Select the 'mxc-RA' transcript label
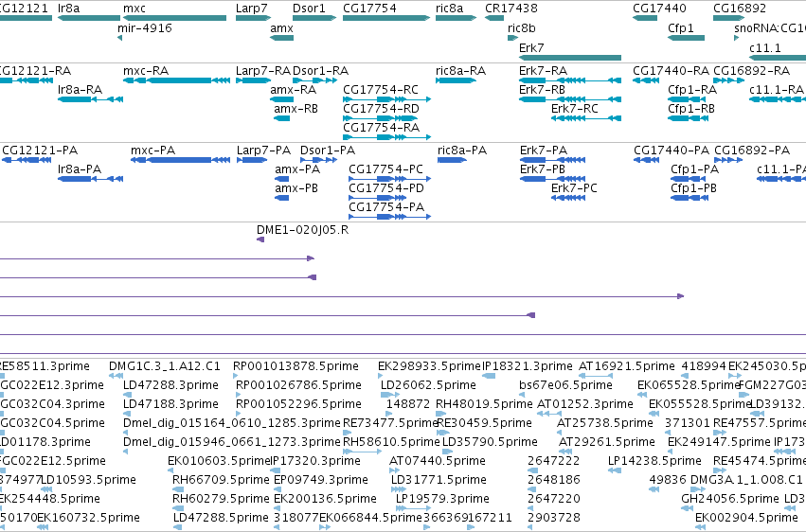 [146, 70]
